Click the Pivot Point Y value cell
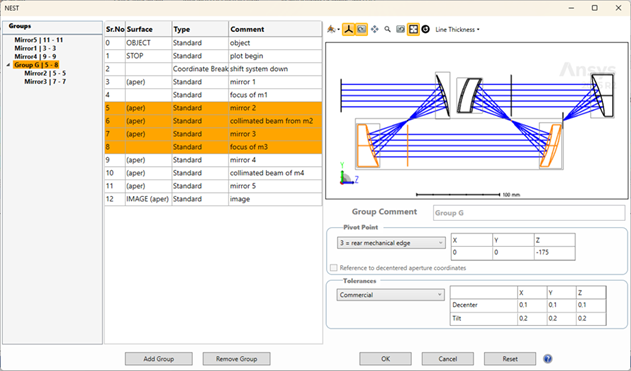This screenshot has height=371, width=631. coord(513,253)
